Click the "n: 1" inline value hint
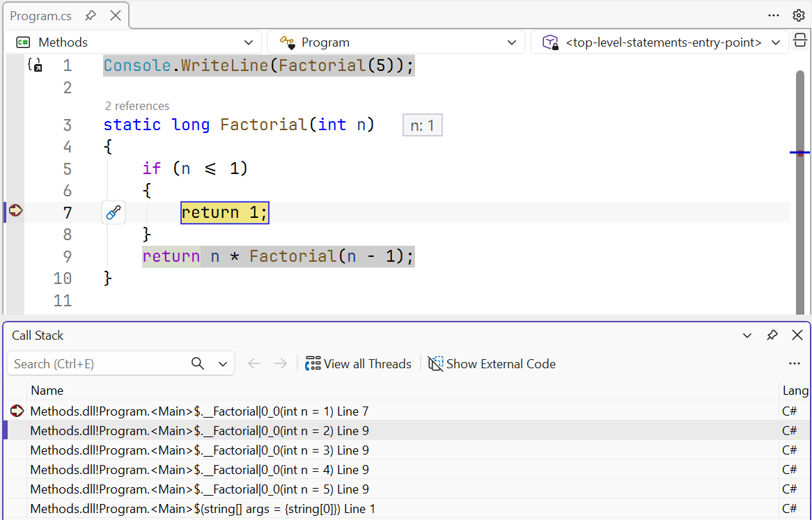The width and height of the screenshot is (812, 520). coord(423,125)
